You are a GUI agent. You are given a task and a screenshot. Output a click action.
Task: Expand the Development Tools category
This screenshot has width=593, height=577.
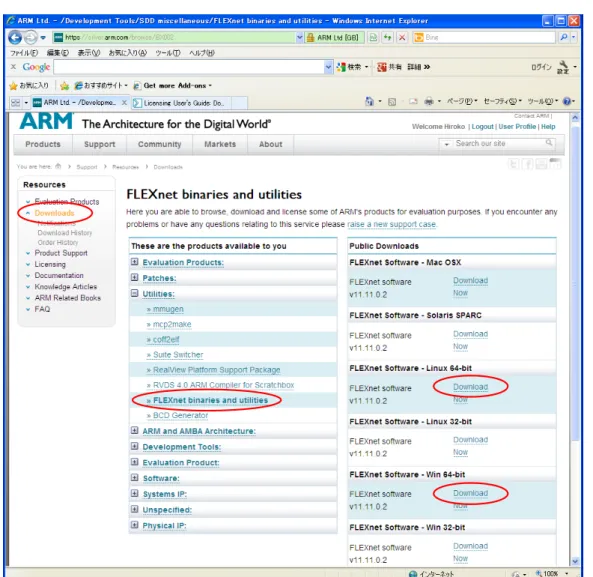pyautogui.click(x=134, y=446)
